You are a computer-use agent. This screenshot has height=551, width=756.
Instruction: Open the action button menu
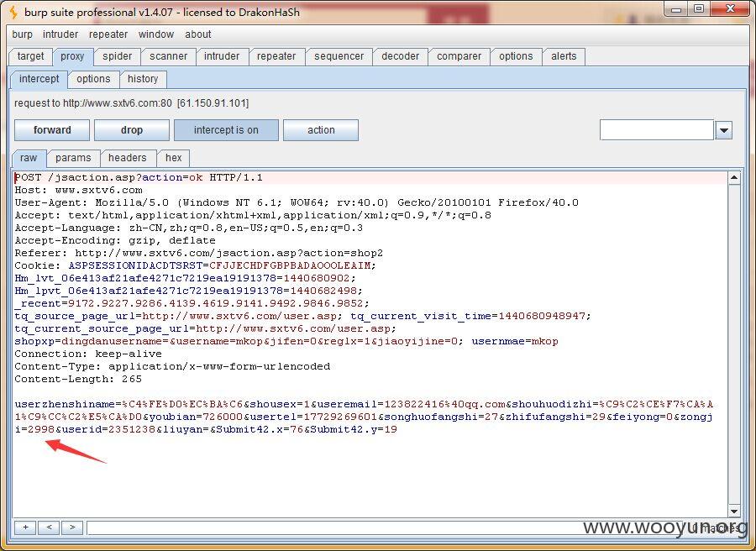[321, 130]
